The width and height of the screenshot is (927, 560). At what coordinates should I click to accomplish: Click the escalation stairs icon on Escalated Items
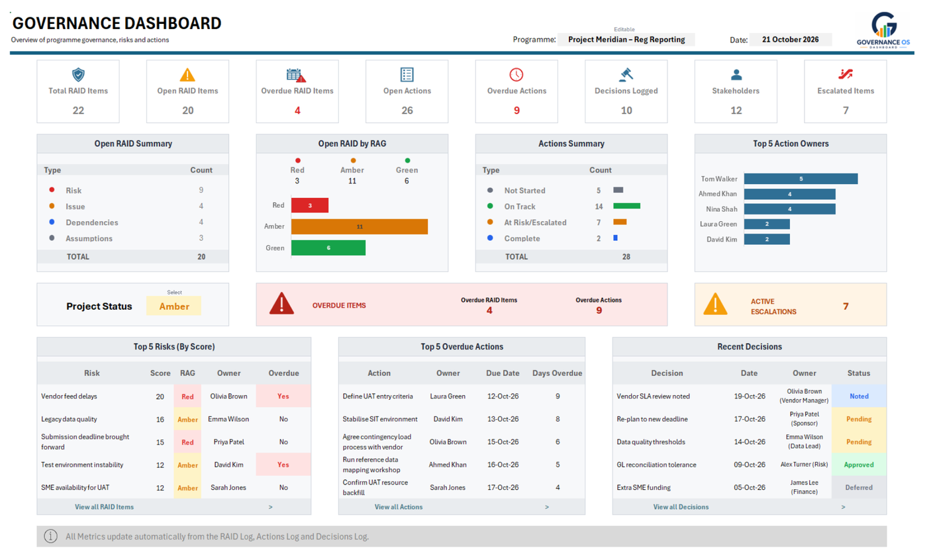pos(846,74)
